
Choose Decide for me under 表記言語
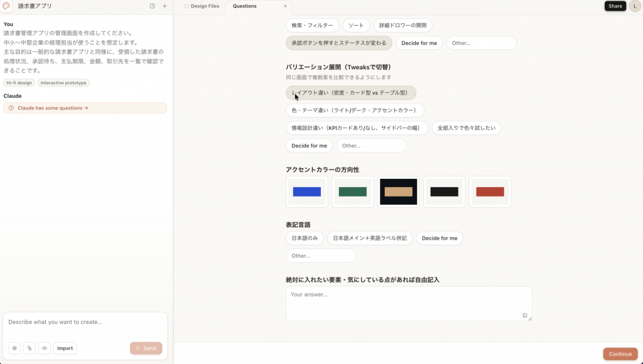click(439, 238)
